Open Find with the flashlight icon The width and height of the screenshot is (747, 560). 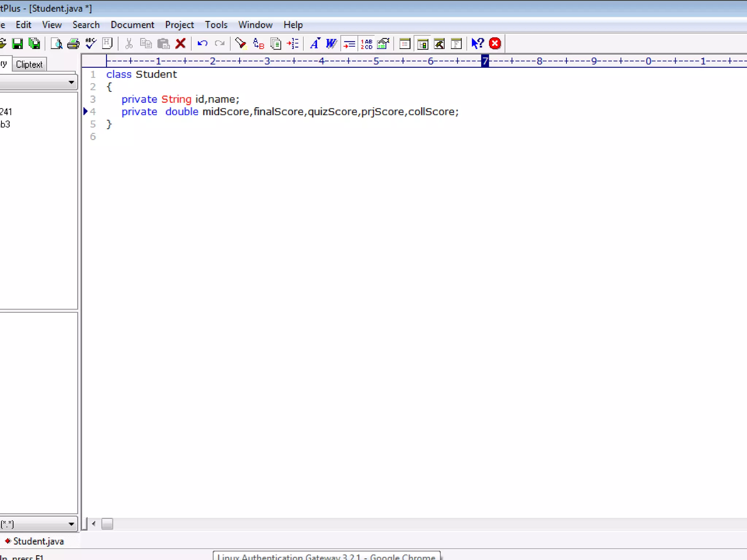click(240, 44)
